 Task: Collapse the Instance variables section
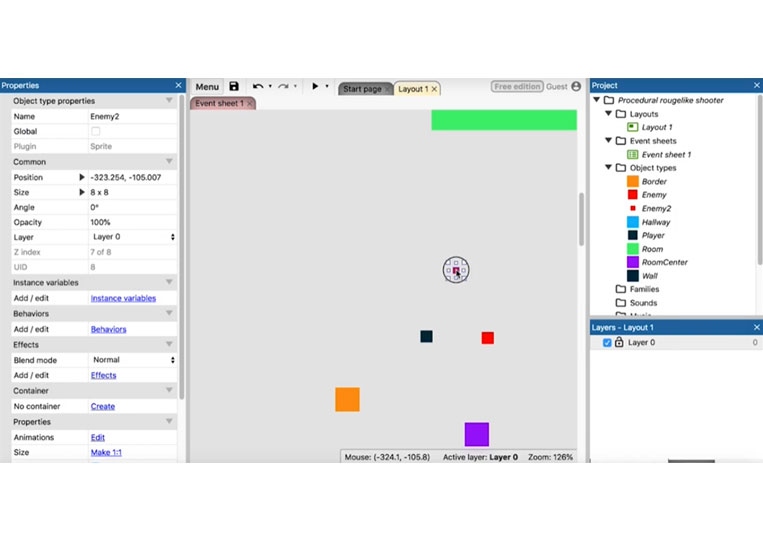click(169, 282)
